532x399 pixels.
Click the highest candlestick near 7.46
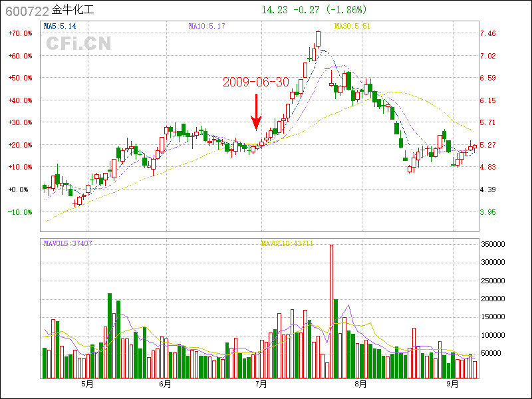pyautogui.click(x=318, y=39)
